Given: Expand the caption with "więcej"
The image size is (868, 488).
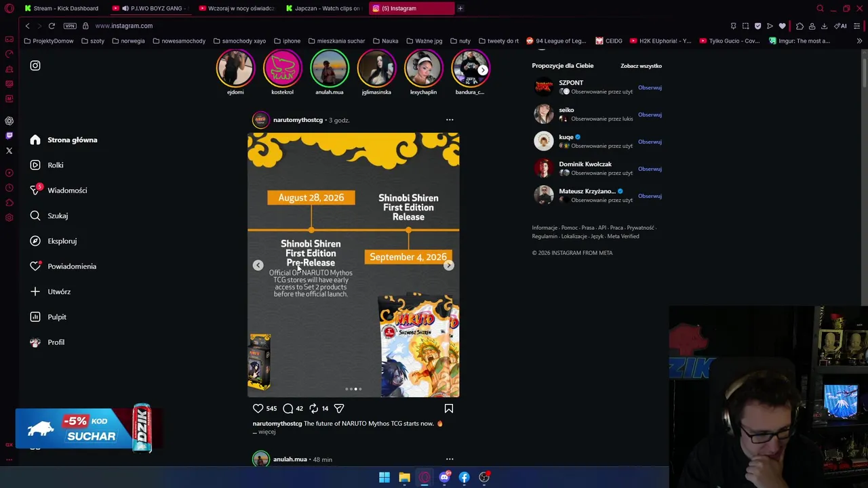Looking at the screenshot, I should (267, 432).
